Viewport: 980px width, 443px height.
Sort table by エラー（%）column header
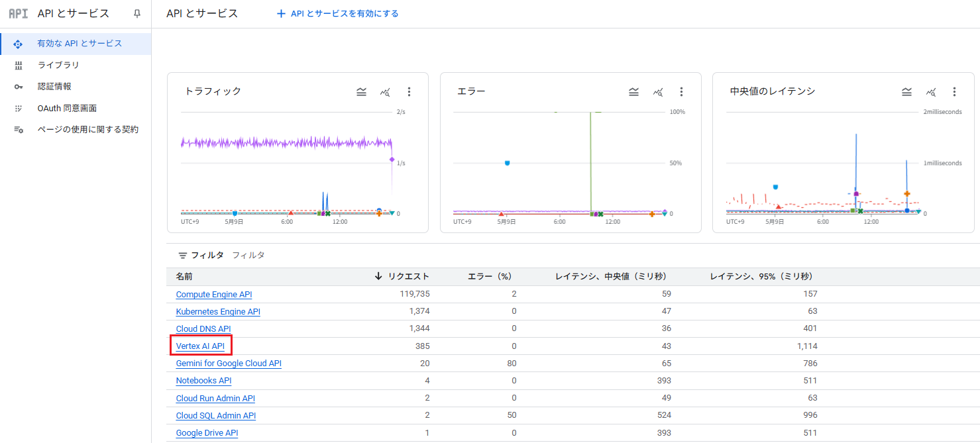(490, 276)
